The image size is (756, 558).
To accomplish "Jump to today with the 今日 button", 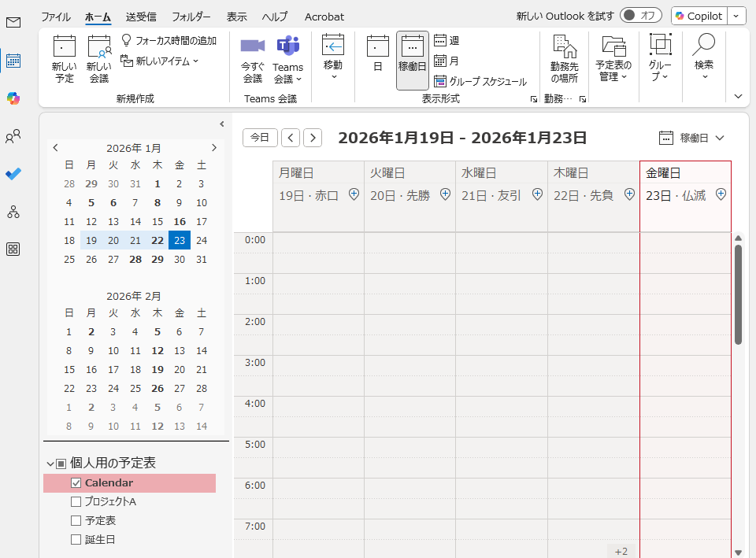I will [260, 137].
